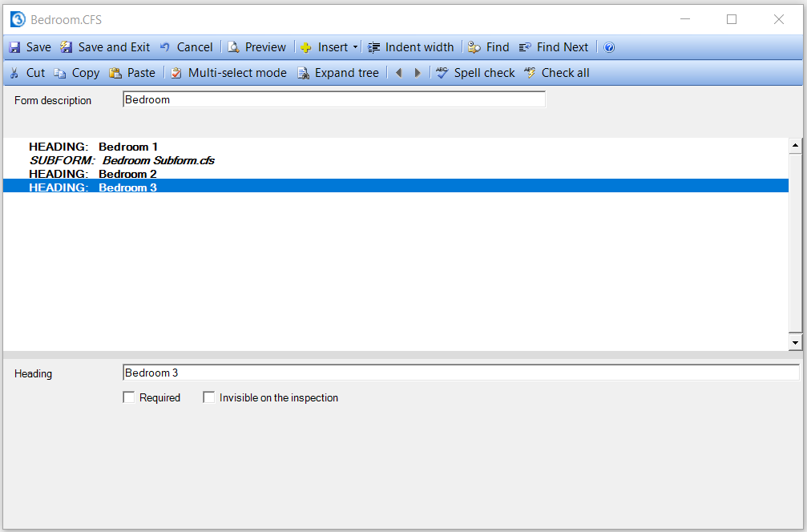Open help with the question mark icon
Image resolution: width=807 pixels, height=532 pixels.
pyautogui.click(x=609, y=48)
